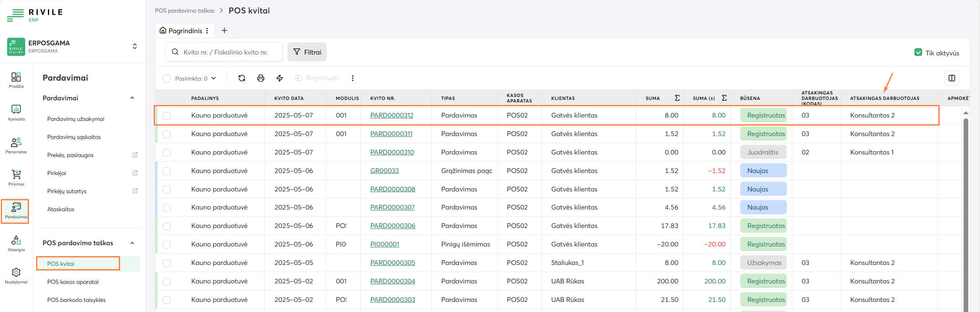The image size is (980, 312).
Task: Collapse the POS pardavimo taškas section
Action: click(x=132, y=243)
